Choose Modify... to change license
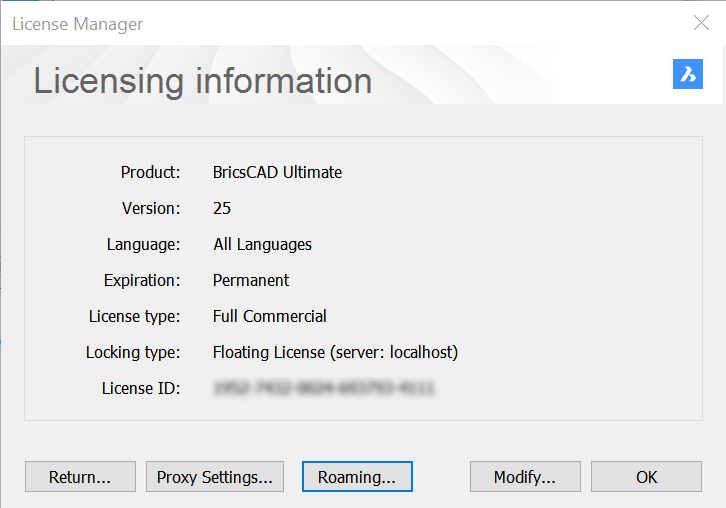This screenshot has height=508, width=726. (x=524, y=477)
